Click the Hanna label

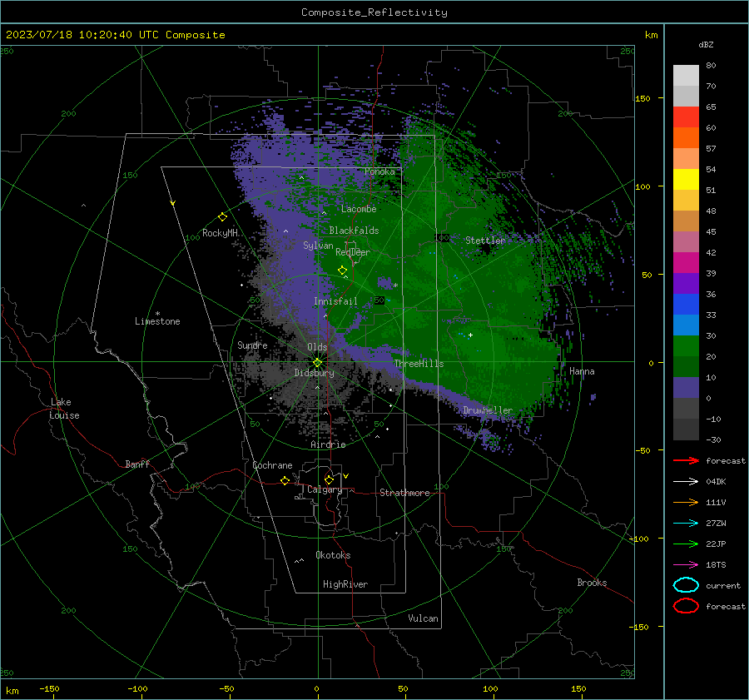(582, 371)
